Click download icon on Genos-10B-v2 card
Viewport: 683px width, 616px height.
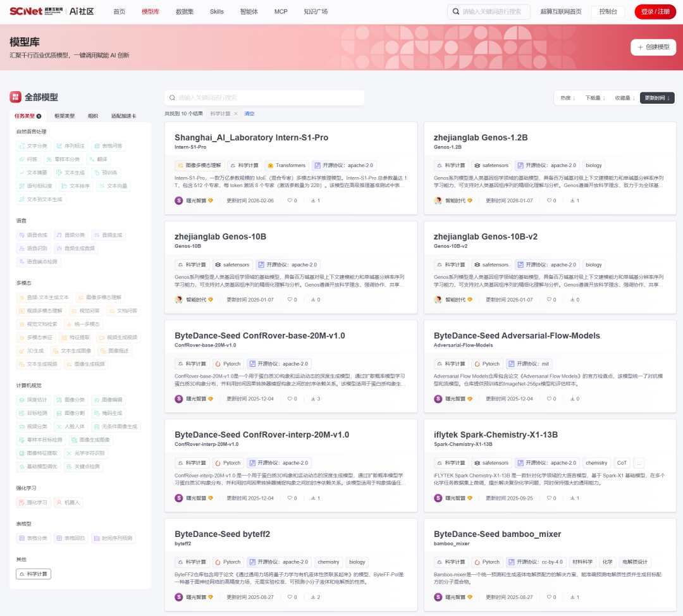click(x=572, y=300)
